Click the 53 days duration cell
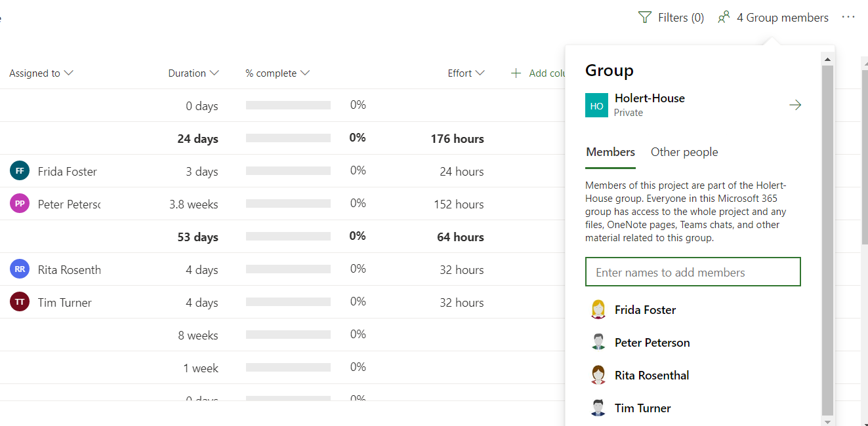Image resolution: width=868 pixels, height=426 pixels. tap(197, 237)
